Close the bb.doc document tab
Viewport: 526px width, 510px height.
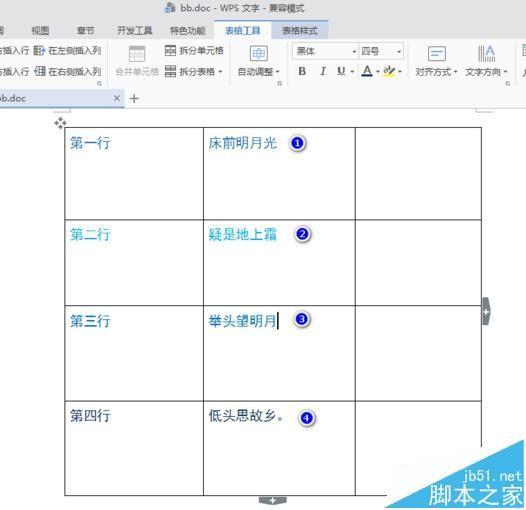click(117, 98)
